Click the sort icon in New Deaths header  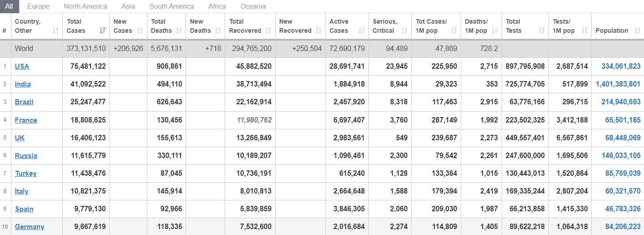(x=218, y=31)
